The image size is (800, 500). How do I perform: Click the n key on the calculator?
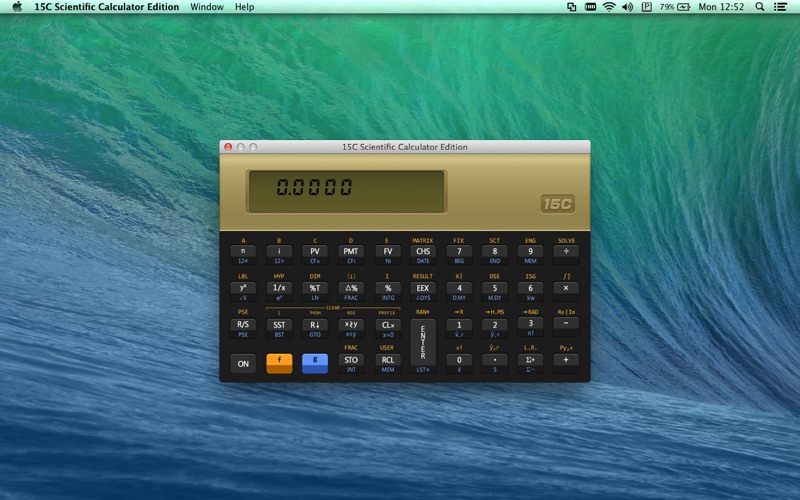(243, 254)
